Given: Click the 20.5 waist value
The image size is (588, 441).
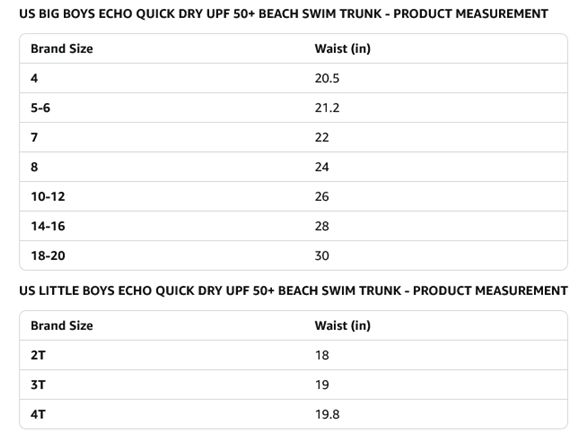Looking at the screenshot, I should pyautogui.click(x=327, y=78).
